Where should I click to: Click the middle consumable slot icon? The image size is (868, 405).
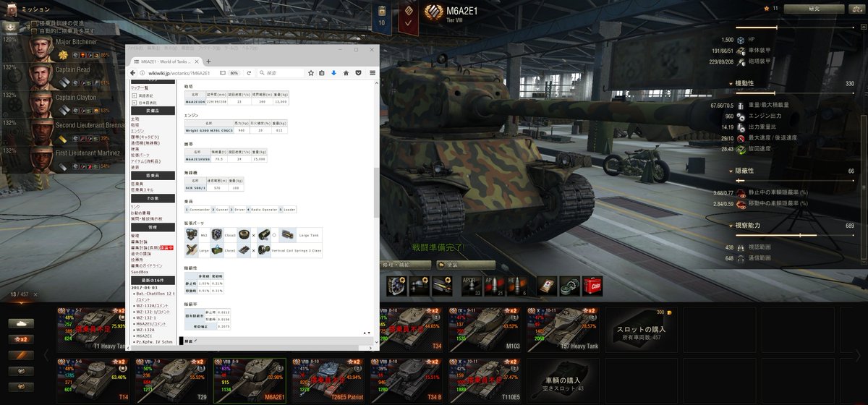click(x=570, y=286)
